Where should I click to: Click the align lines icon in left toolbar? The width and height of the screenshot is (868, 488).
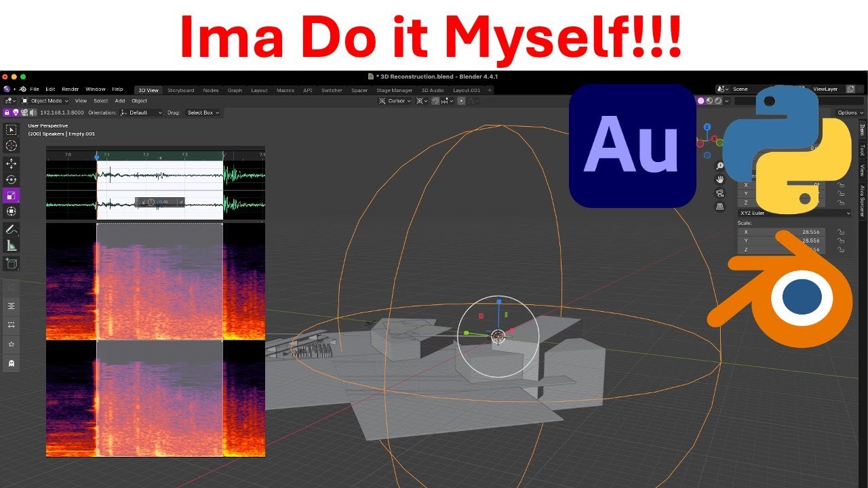pos(12,306)
